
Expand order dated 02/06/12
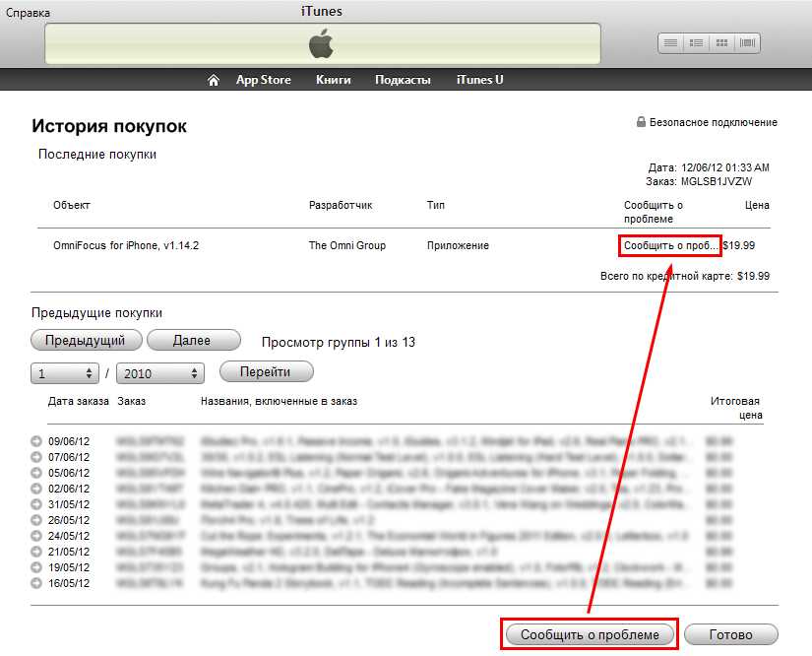(x=36, y=489)
